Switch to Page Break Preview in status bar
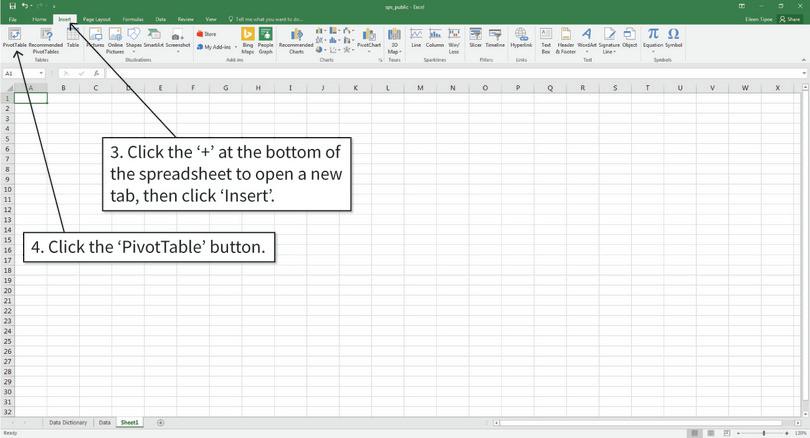 point(727,433)
